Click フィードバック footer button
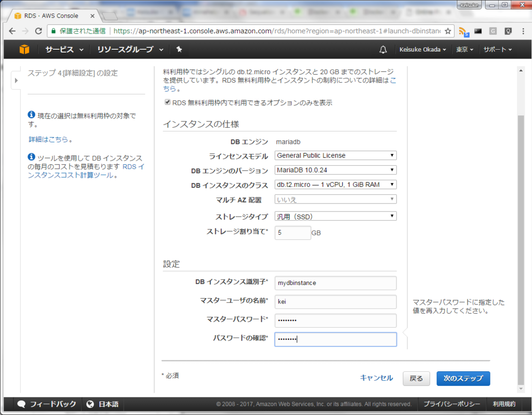This screenshot has width=532, height=415. click(47, 404)
